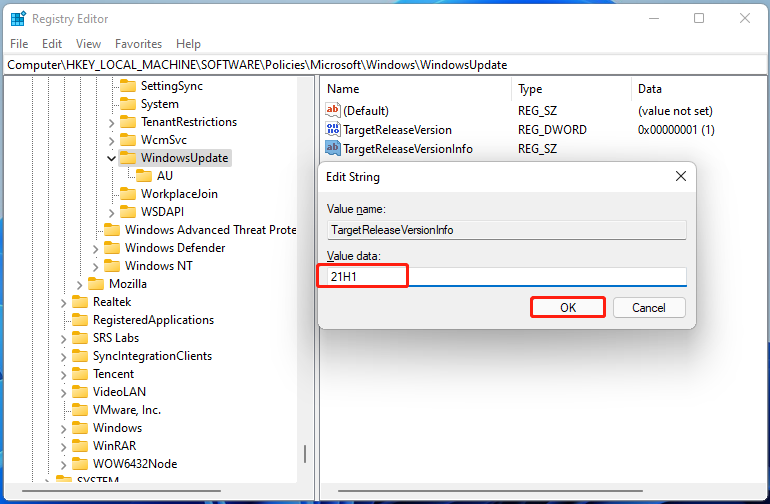
Task: Open the File menu
Action: pyautogui.click(x=19, y=44)
